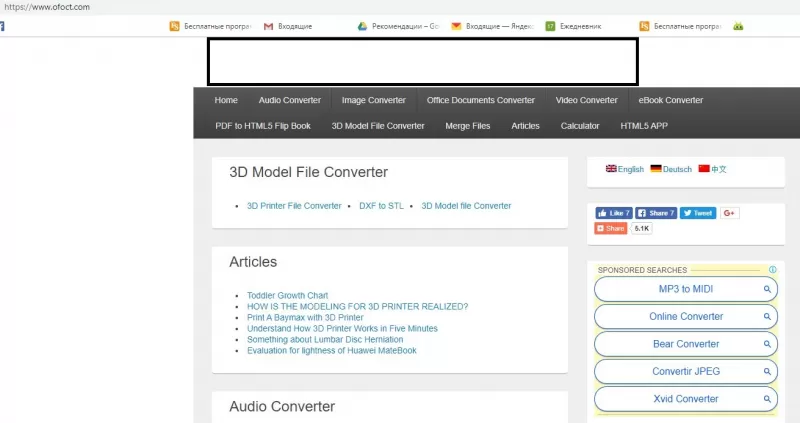The width and height of the screenshot is (800, 423).
Task: Open the Google Drive Рекомендации bookmark
Action: pyautogui.click(x=398, y=26)
